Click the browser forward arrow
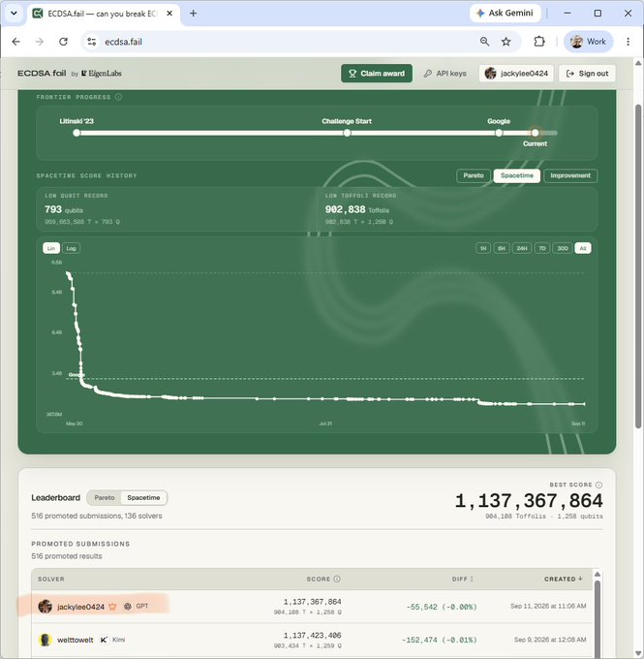The image size is (644, 659). (40, 42)
